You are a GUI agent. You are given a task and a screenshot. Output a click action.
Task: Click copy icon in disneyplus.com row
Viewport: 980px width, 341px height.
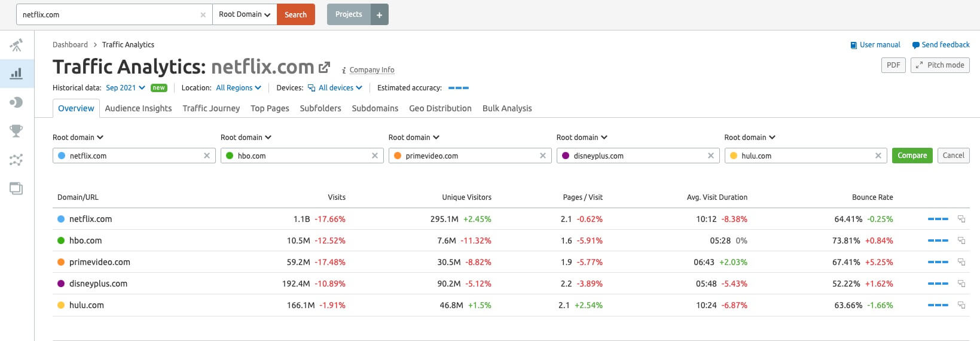click(x=961, y=284)
